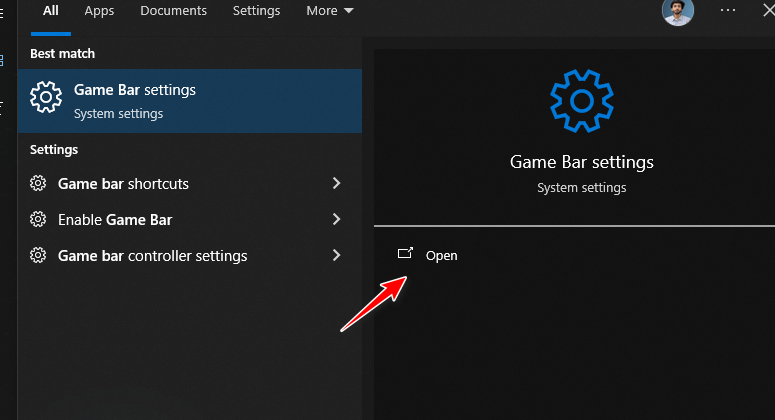Click the user profile avatar
The image size is (775, 420).
678,11
